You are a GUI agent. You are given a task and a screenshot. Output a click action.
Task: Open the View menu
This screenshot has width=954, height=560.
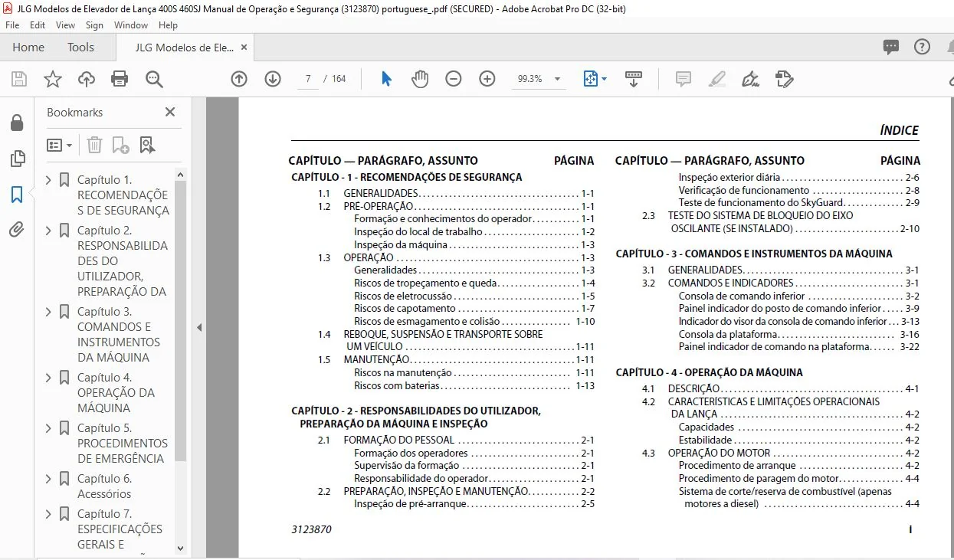point(65,25)
